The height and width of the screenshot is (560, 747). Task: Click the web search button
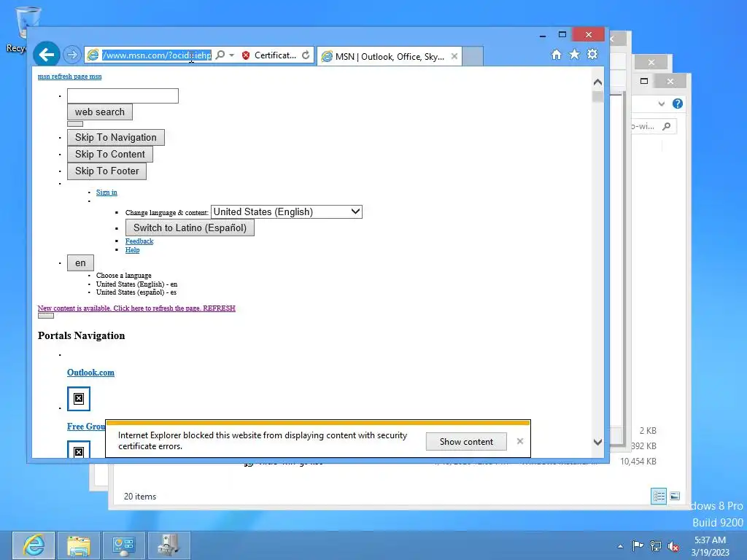click(x=99, y=112)
